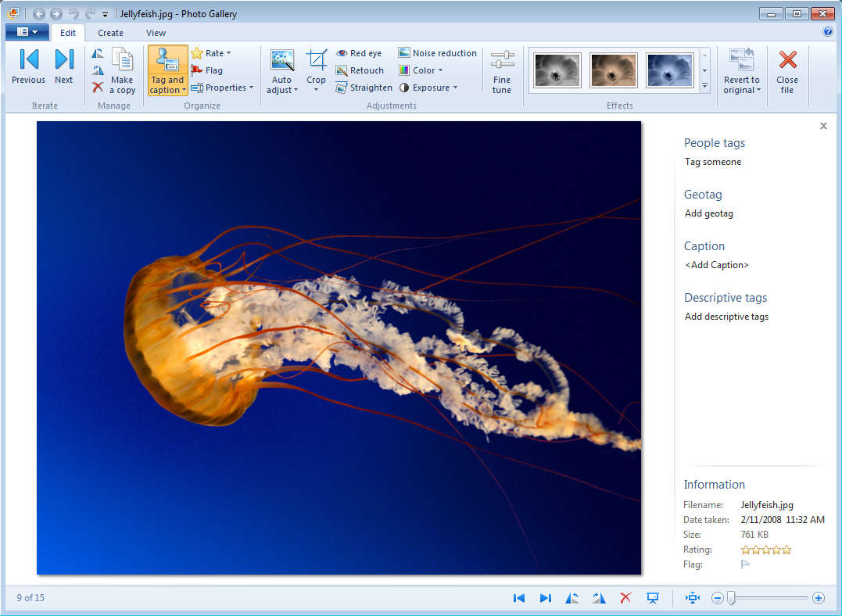Start slide show from bottom bar

click(652, 598)
